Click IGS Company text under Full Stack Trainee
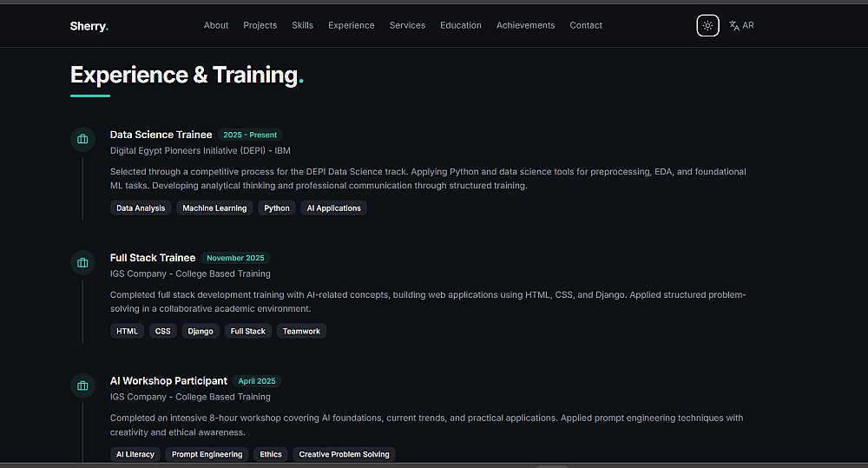This screenshot has width=868, height=468. coord(190,274)
